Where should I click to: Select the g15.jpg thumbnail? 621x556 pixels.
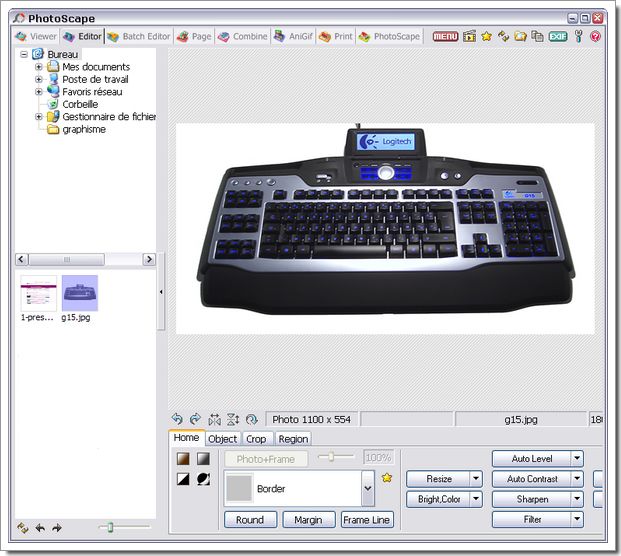tap(80, 298)
